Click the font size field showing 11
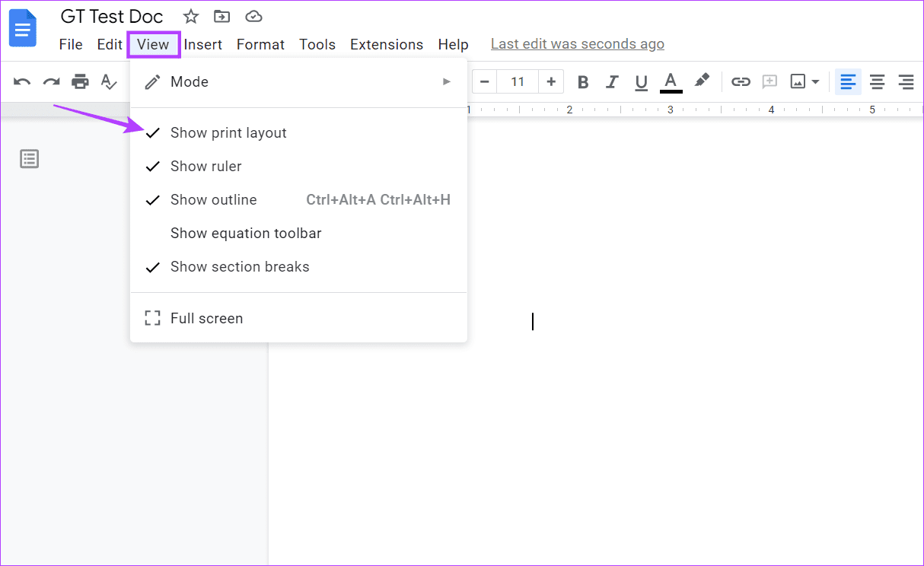Image resolution: width=924 pixels, height=566 pixels. coord(518,81)
